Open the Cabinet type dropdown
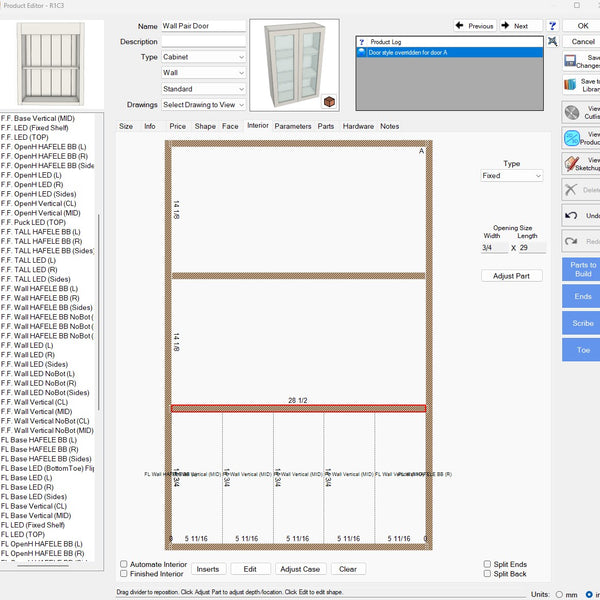Image resolution: width=600 pixels, height=600 pixels. (204, 57)
